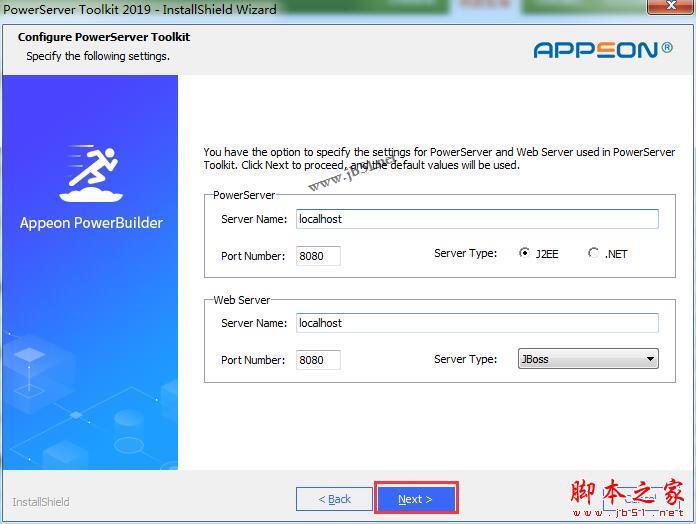Click the Appeon logo in the header

[603, 50]
